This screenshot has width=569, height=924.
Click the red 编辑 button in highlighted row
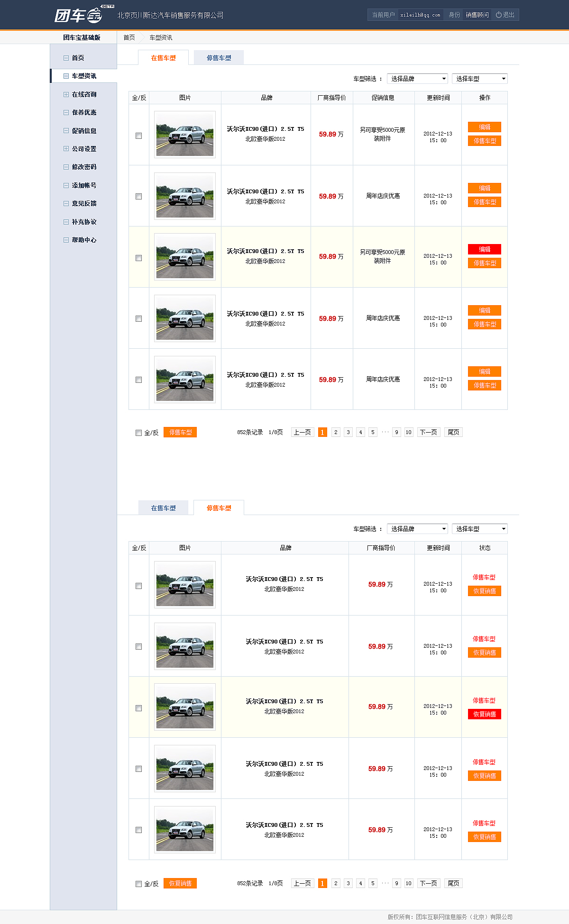click(x=485, y=249)
